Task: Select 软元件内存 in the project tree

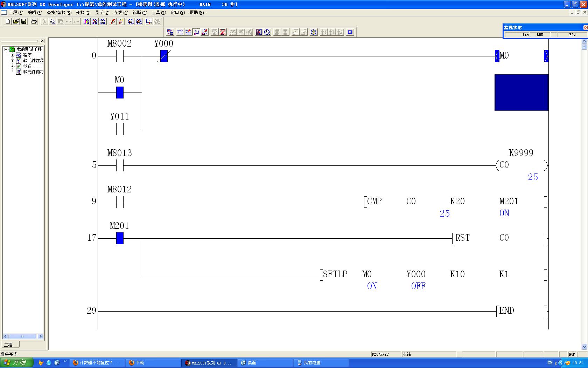Action: 33,72
